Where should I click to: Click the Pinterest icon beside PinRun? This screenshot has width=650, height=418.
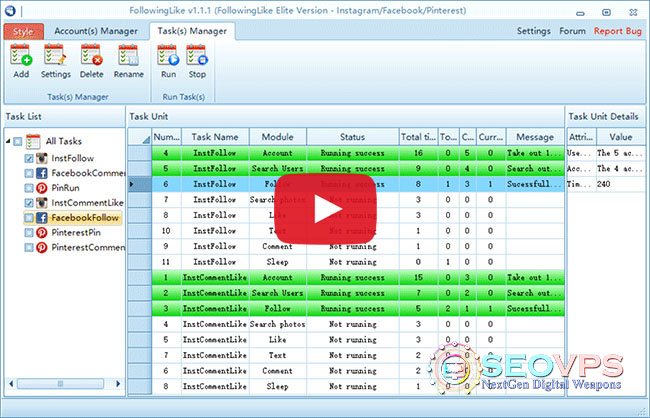pos(41,188)
